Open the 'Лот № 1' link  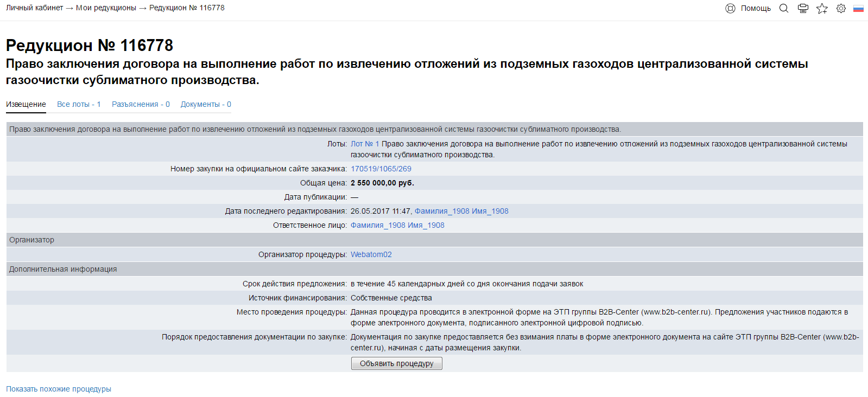[x=365, y=144]
